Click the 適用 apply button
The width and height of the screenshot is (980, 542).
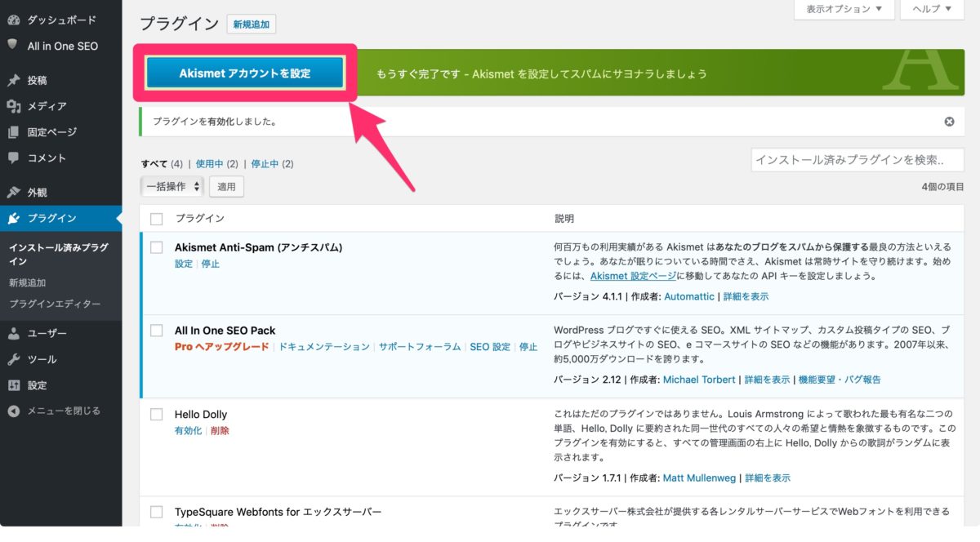click(226, 187)
